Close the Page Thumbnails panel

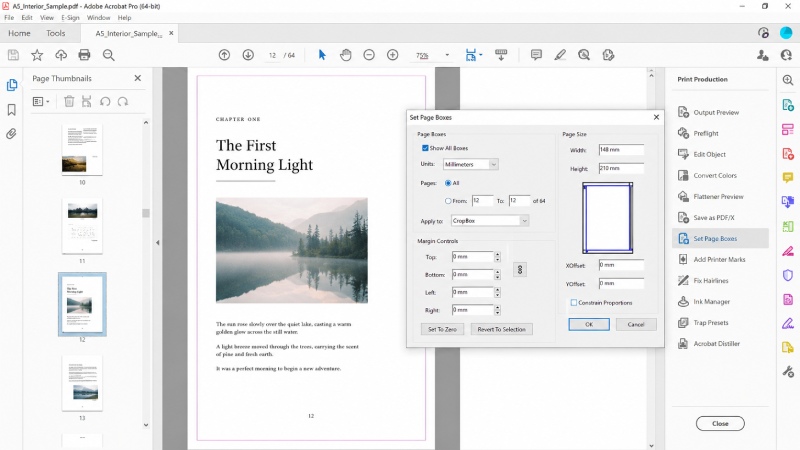[x=137, y=78]
